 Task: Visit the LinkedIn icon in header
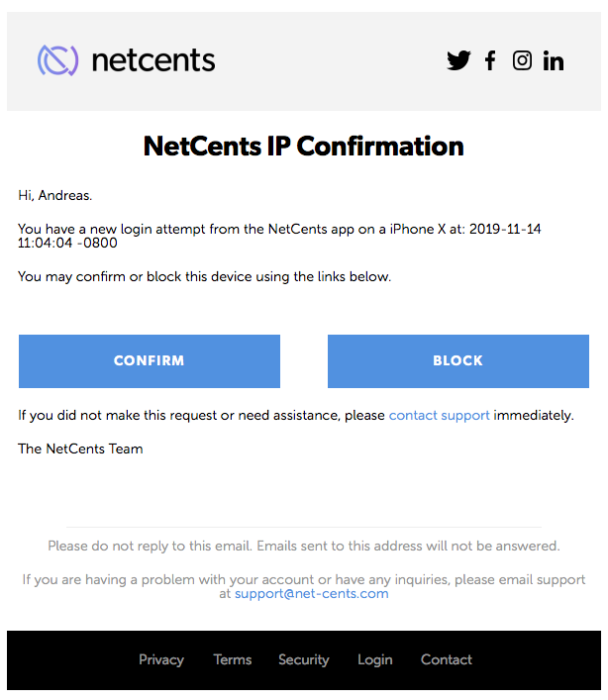[554, 60]
